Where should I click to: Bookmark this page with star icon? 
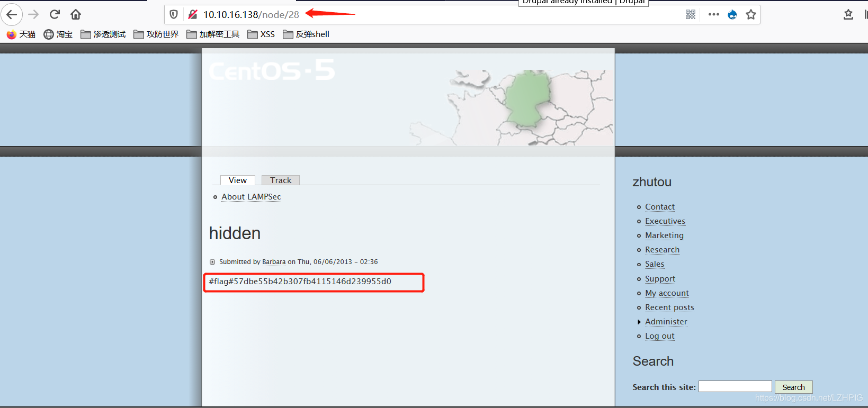pos(751,14)
